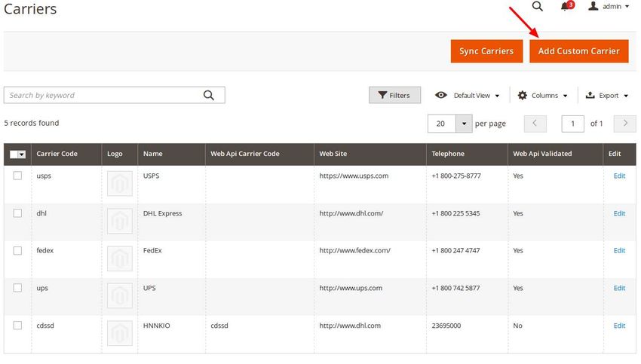Click Edit link for FedEx row
641x364 pixels.
coord(619,250)
